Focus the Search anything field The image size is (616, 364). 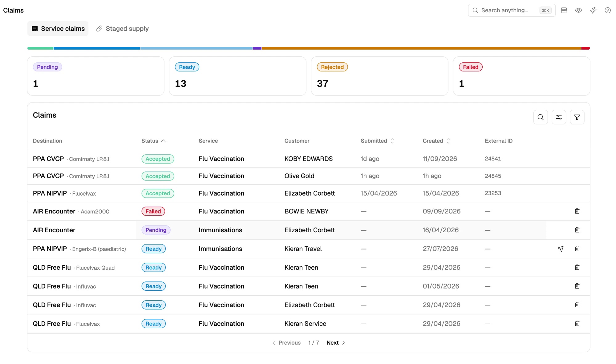point(512,10)
